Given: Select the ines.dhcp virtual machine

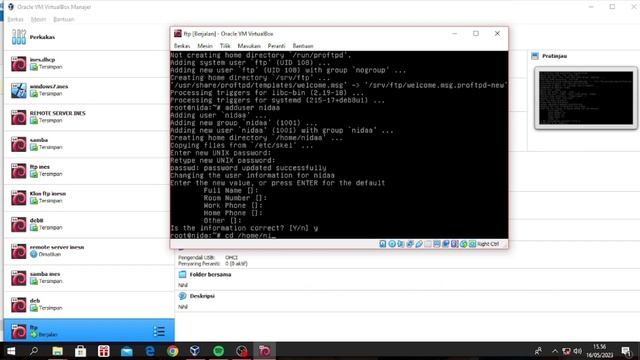Looking at the screenshot, I should (x=89, y=63).
